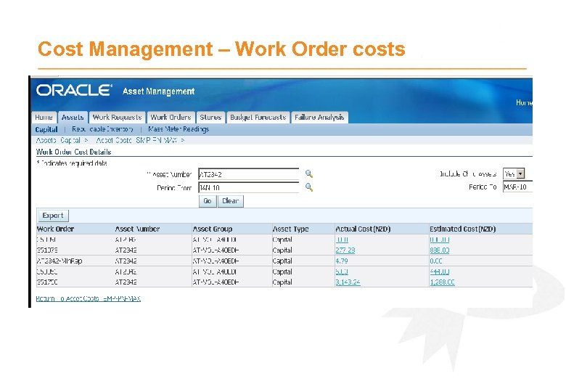Select the Capital subtab
Image resolution: width=566 pixels, height=392 pixels.
coord(46,129)
